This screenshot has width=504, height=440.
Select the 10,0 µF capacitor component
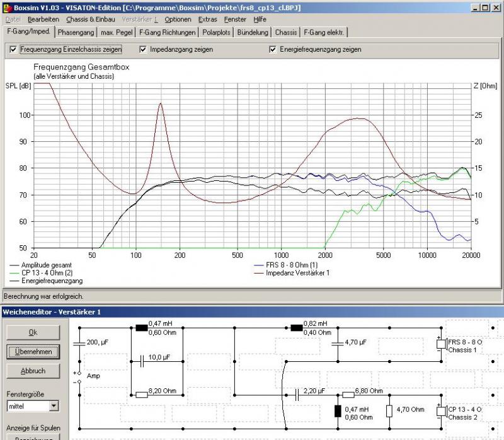coord(141,361)
